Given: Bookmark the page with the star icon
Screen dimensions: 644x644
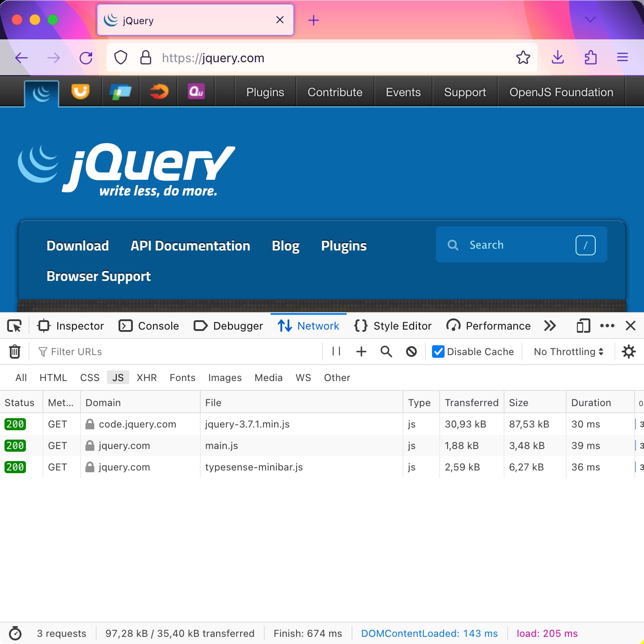Looking at the screenshot, I should coord(523,58).
